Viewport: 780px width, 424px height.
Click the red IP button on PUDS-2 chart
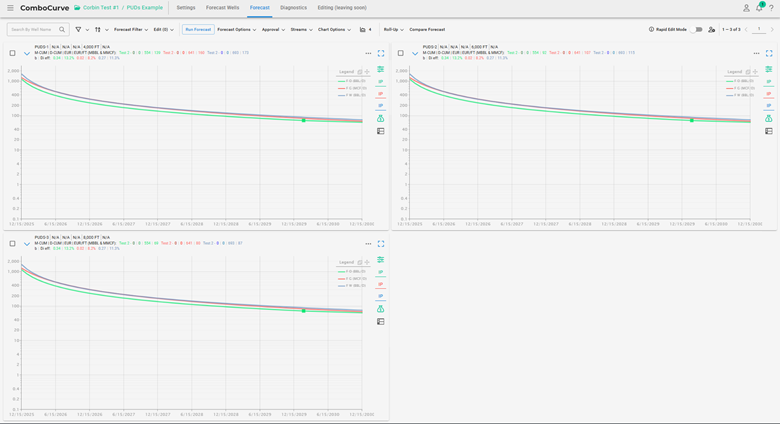769,94
